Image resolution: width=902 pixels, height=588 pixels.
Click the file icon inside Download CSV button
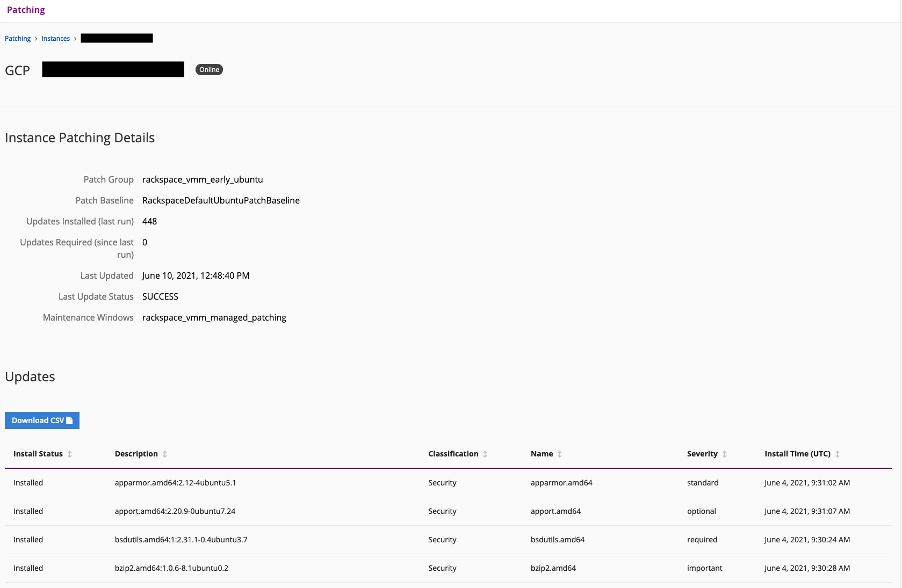(x=70, y=420)
